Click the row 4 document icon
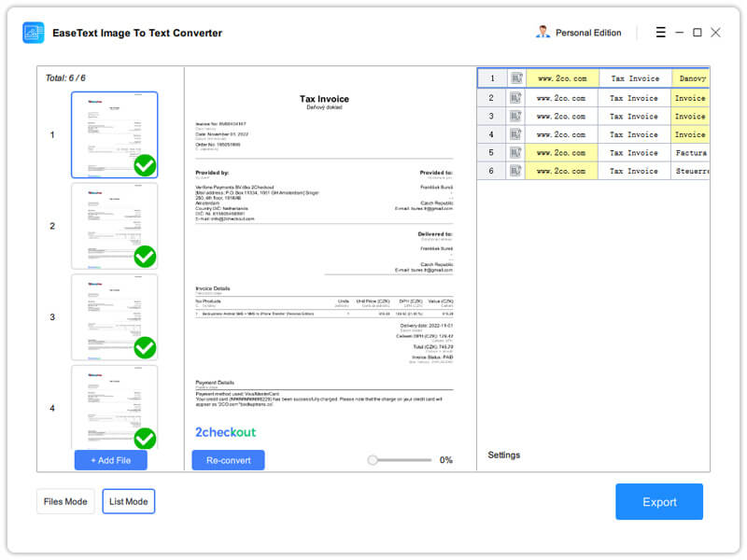The width and height of the screenshot is (747, 560). click(x=515, y=134)
